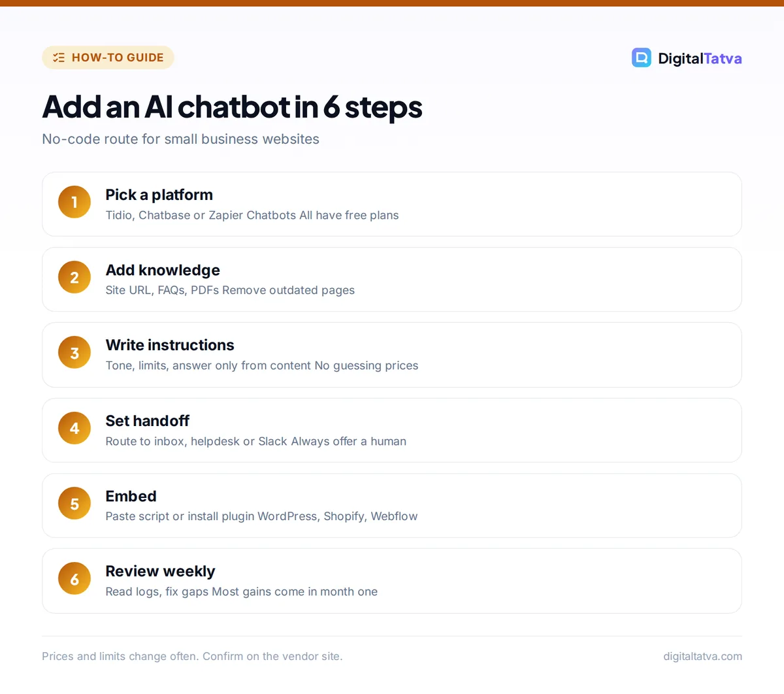Click the subtitle "No-code route for small business websites"
This screenshot has width=784, height=694.
click(180, 139)
